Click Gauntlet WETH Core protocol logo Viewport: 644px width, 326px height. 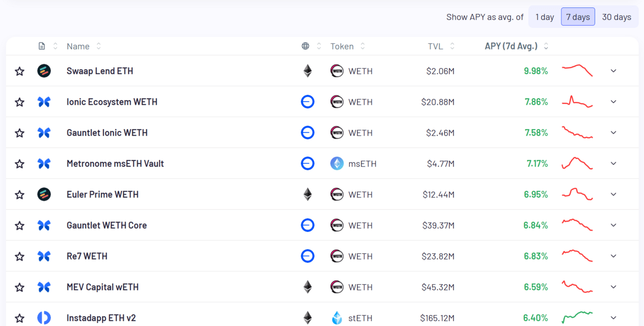coord(44,225)
